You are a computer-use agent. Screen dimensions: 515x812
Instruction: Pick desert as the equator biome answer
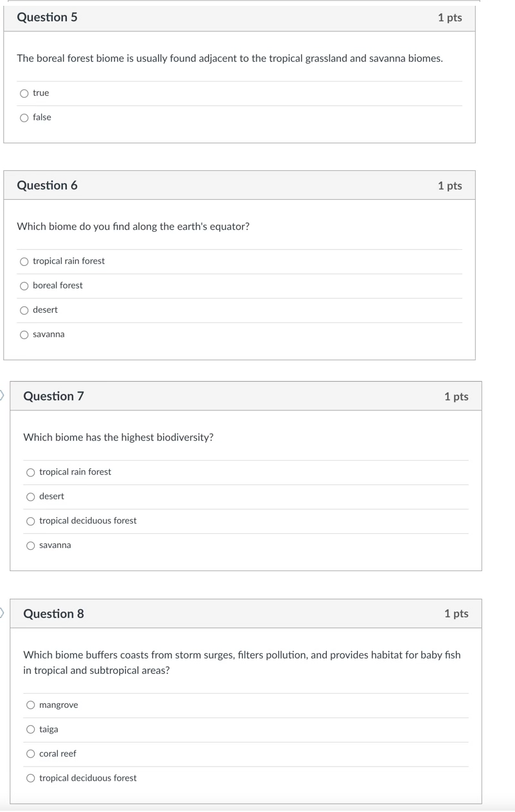[24, 310]
